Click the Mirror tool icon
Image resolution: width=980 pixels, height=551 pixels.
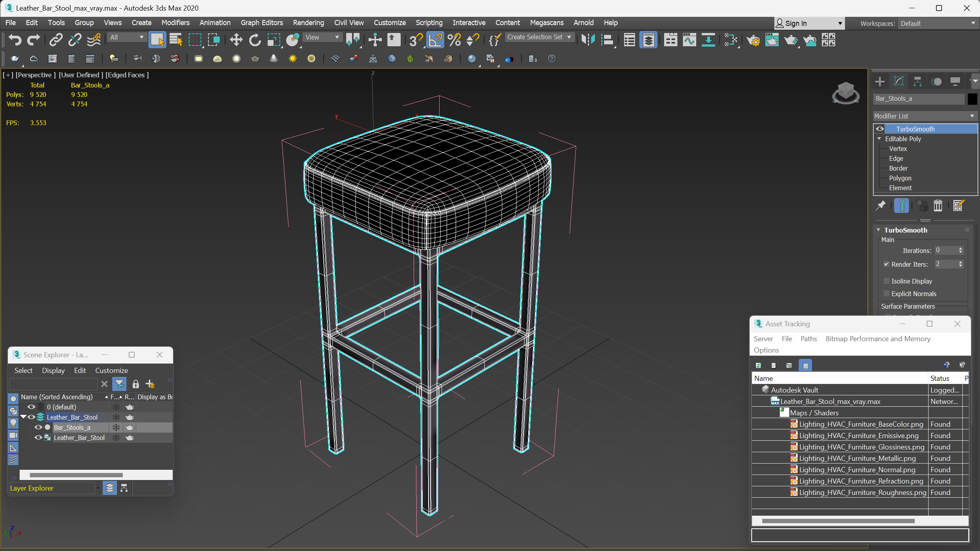click(588, 40)
